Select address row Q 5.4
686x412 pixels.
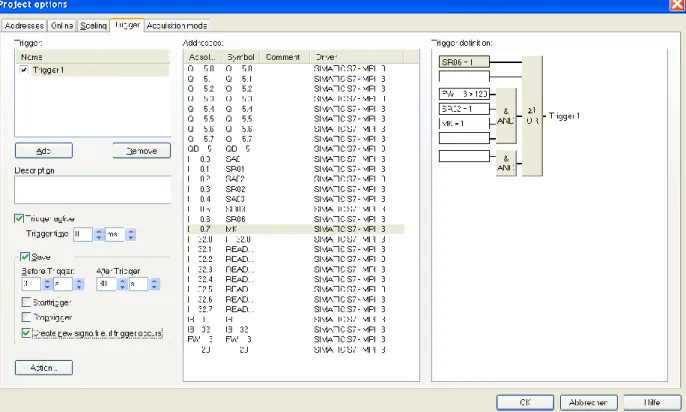[294, 109]
